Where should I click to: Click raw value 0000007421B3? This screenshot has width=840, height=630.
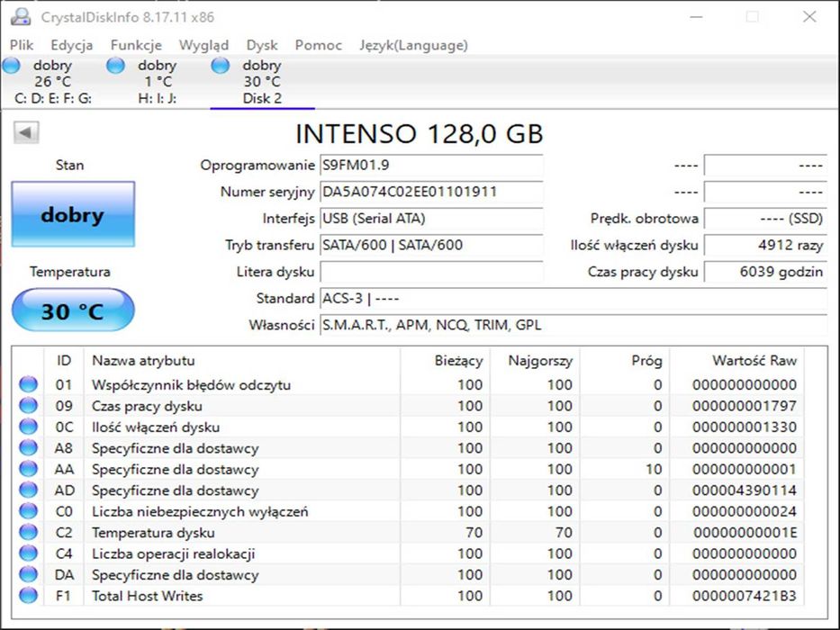[744, 596]
